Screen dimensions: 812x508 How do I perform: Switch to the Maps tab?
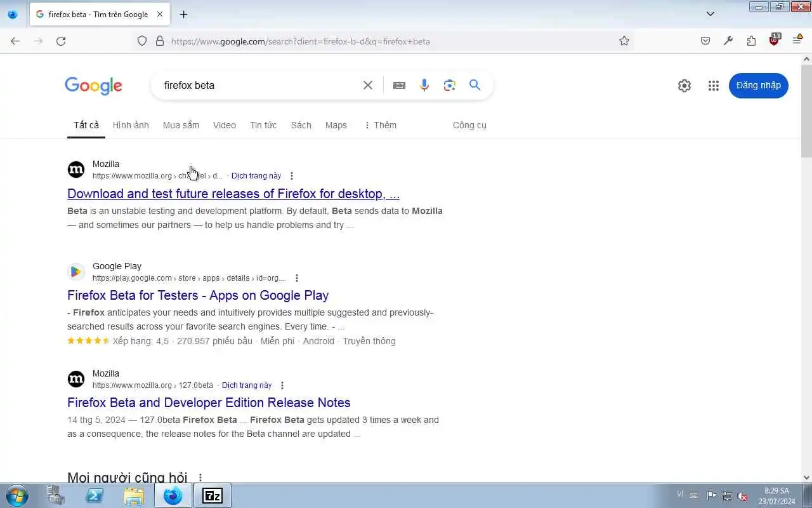point(336,125)
